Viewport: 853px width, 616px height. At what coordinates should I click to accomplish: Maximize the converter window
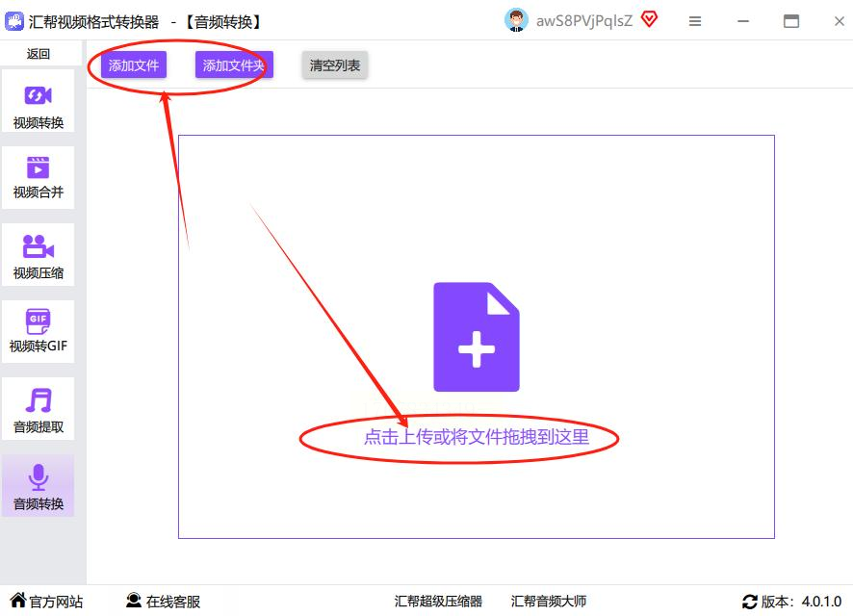(x=791, y=21)
